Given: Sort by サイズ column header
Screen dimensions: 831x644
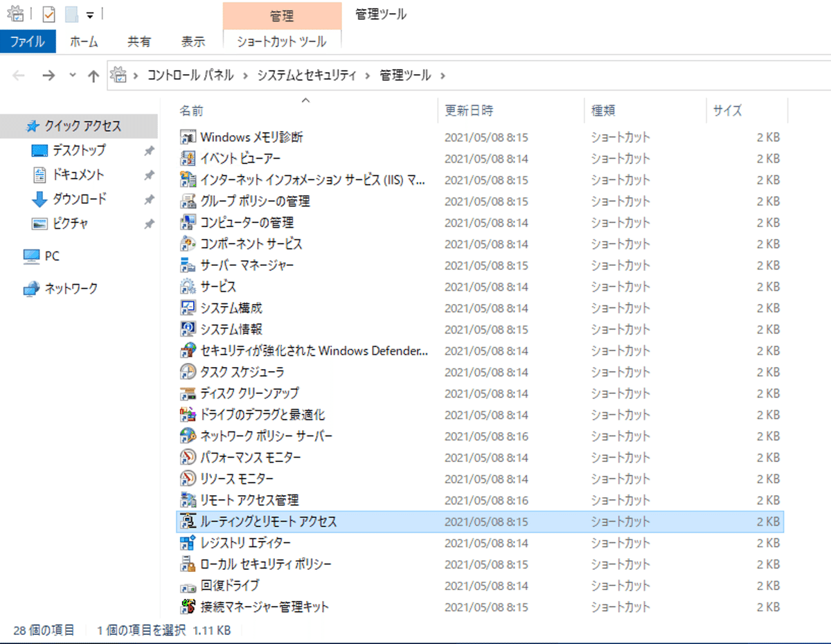Looking at the screenshot, I should (x=747, y=111).
